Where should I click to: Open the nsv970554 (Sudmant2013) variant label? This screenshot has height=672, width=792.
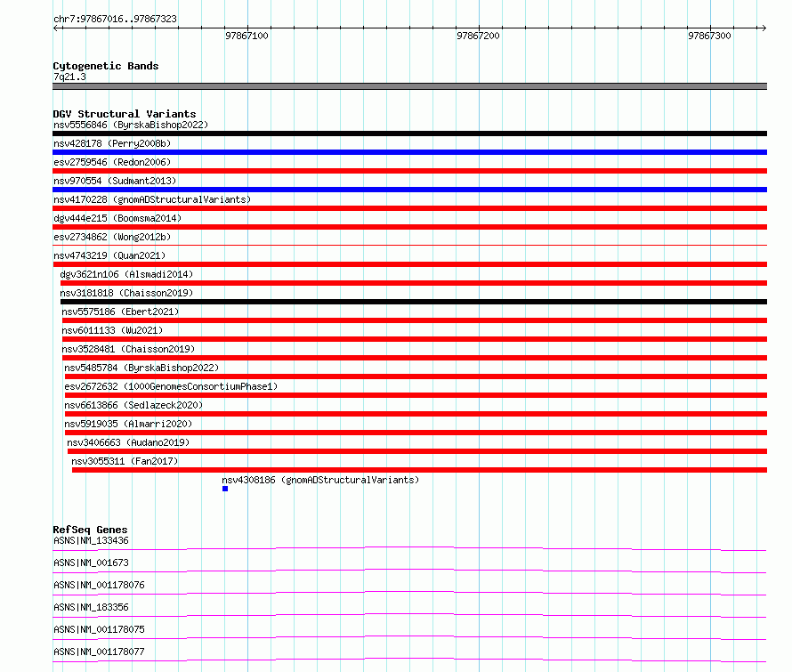click(115, 181)
